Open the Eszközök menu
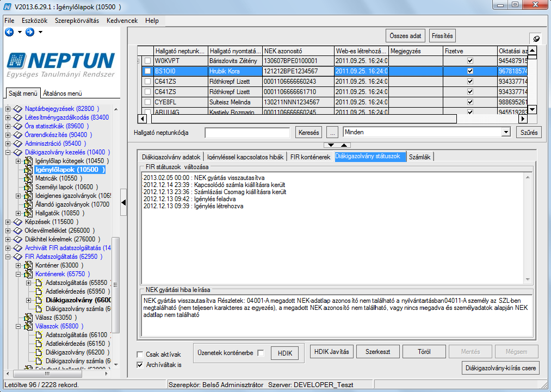Viewport: 551px width, 392px height. tap(34, 21)
